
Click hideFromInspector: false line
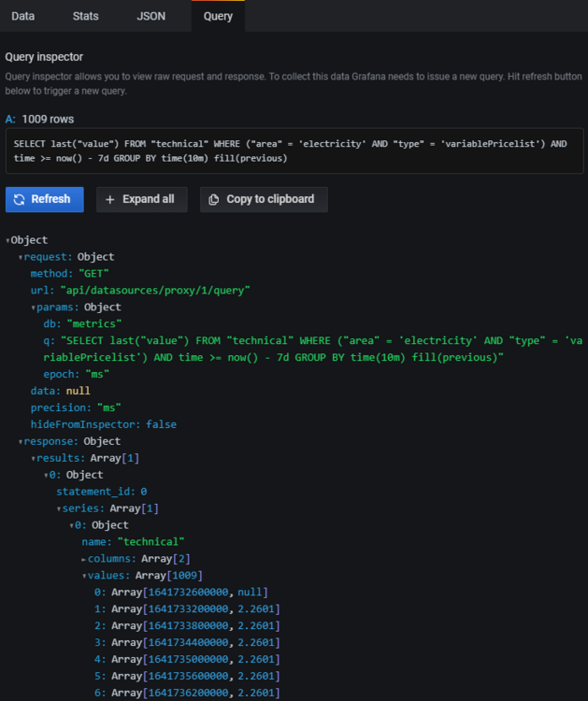click(104, 424)
